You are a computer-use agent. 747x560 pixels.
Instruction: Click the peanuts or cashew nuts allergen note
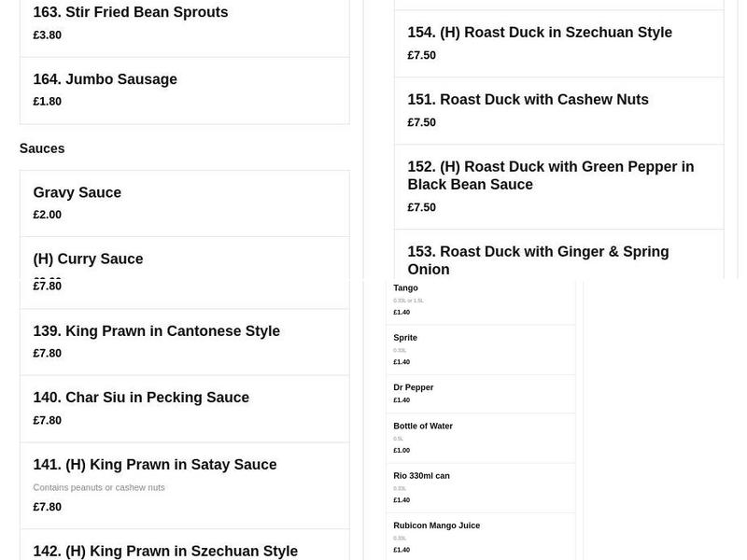click(x=99, y=488)
